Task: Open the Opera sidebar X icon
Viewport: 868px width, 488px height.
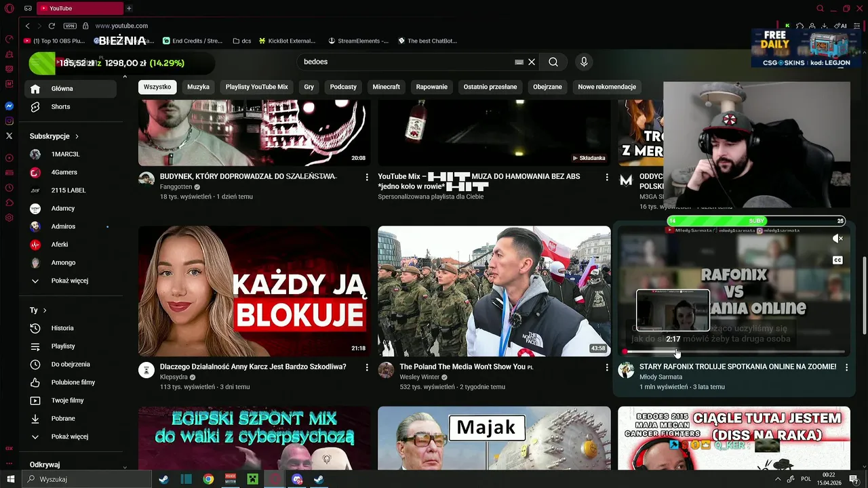Action: coord(9,136)
